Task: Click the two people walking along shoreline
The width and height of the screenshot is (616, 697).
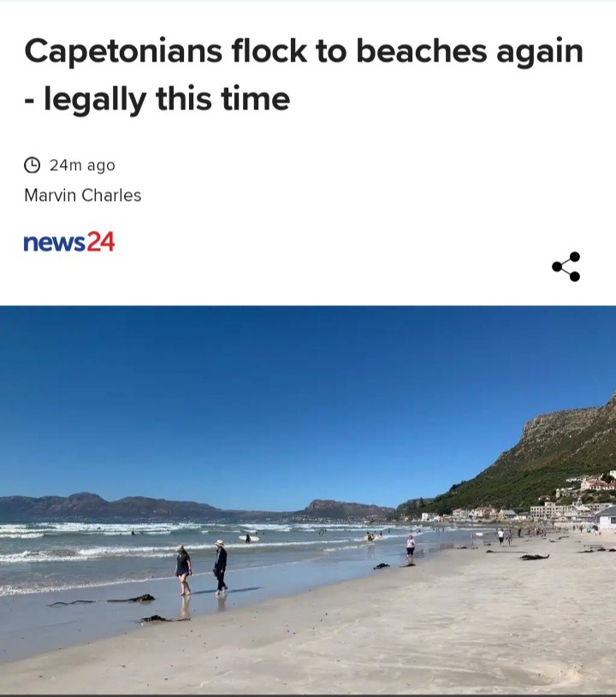Action: 201,567
